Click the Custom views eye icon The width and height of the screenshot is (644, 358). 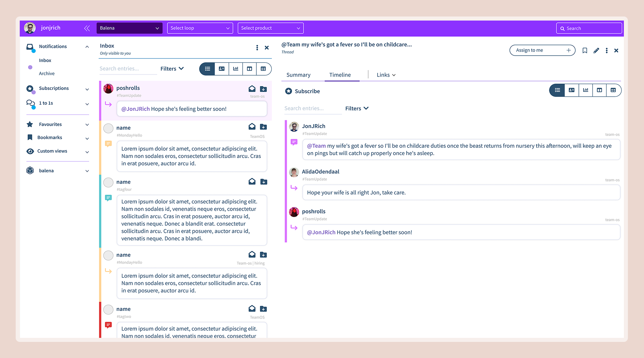click(x=30, y=151)
